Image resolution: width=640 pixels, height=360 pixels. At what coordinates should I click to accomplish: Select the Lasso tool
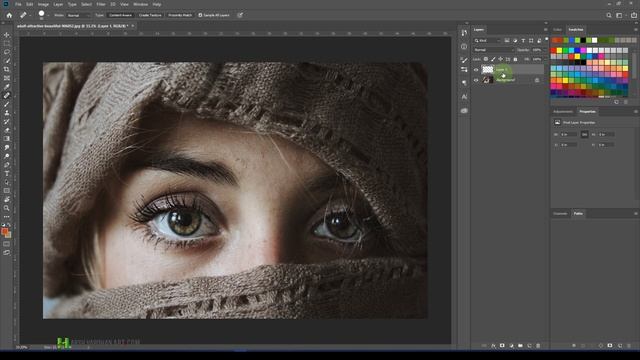coord(7,52)
